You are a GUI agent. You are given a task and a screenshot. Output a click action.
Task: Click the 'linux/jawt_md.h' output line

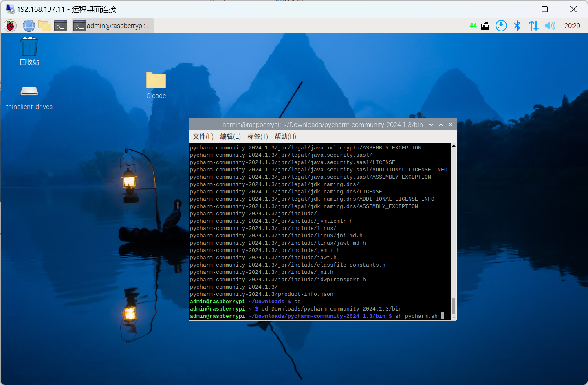[278, 243]
